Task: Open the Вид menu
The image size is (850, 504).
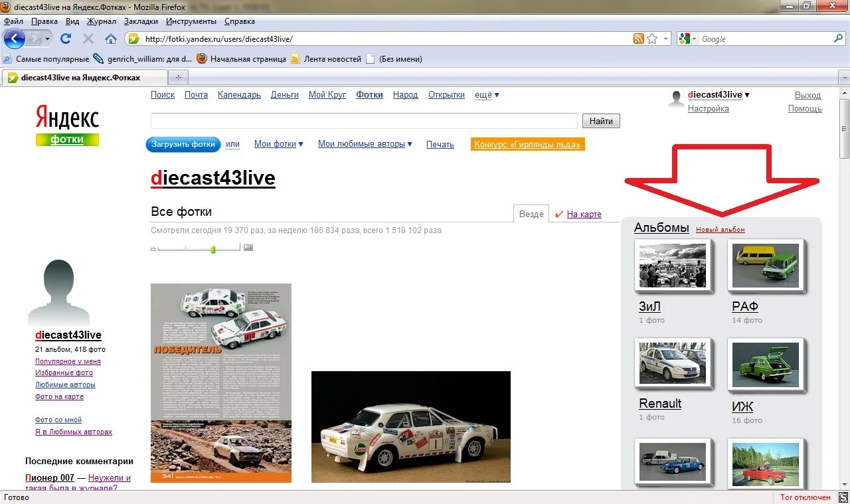Action: tap(72, 21)
